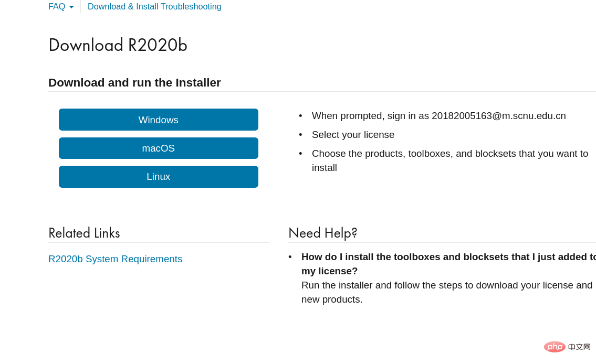Click the word 'install' under the products bullet
This screenshot has height=364, width=596.
tap(324, 168)
